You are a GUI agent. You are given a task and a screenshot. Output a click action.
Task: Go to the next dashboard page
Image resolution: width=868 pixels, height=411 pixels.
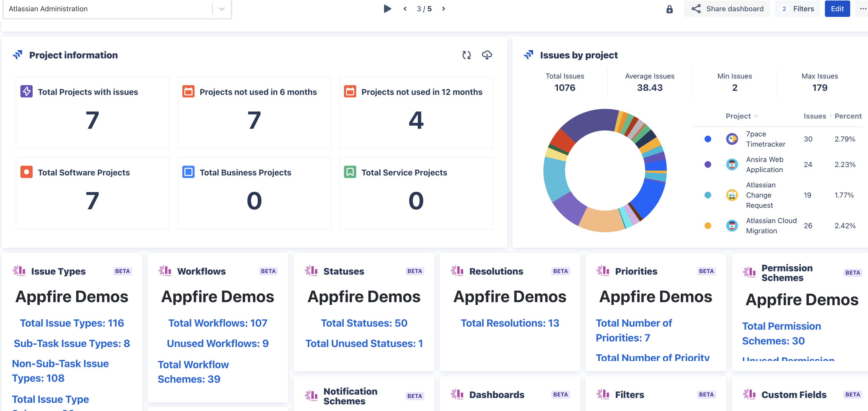tap(444, 9)
